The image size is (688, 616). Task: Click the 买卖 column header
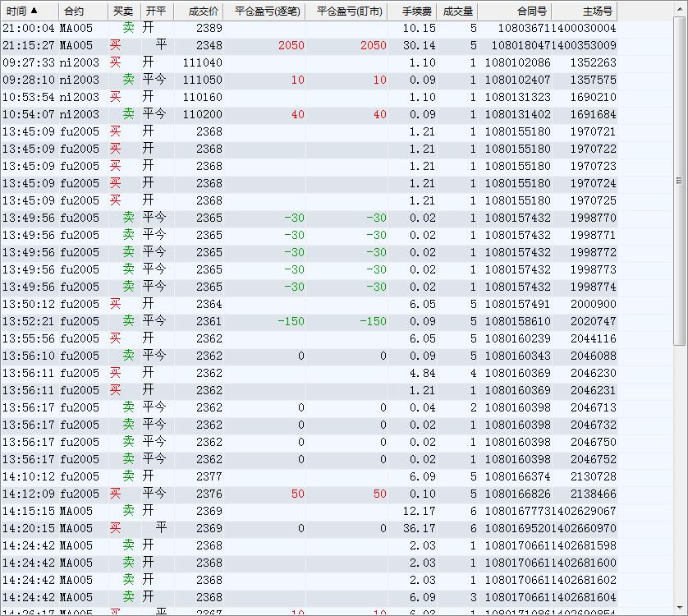[x=123, y=11]
